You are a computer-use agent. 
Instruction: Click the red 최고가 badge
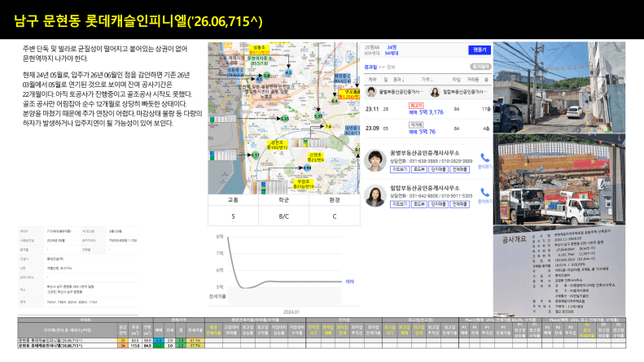pos(416,106)
